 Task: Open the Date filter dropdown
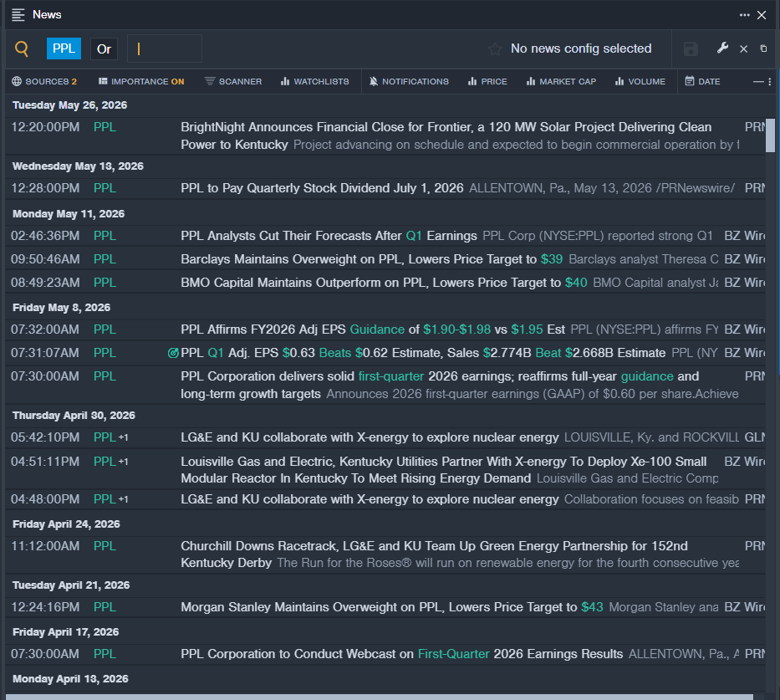(702, 82)
